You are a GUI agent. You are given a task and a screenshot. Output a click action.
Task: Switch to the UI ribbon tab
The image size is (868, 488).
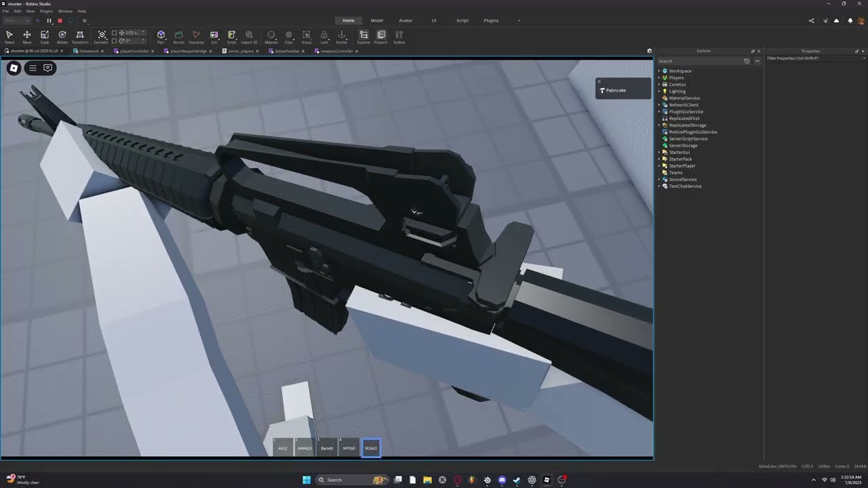point(434,20)
